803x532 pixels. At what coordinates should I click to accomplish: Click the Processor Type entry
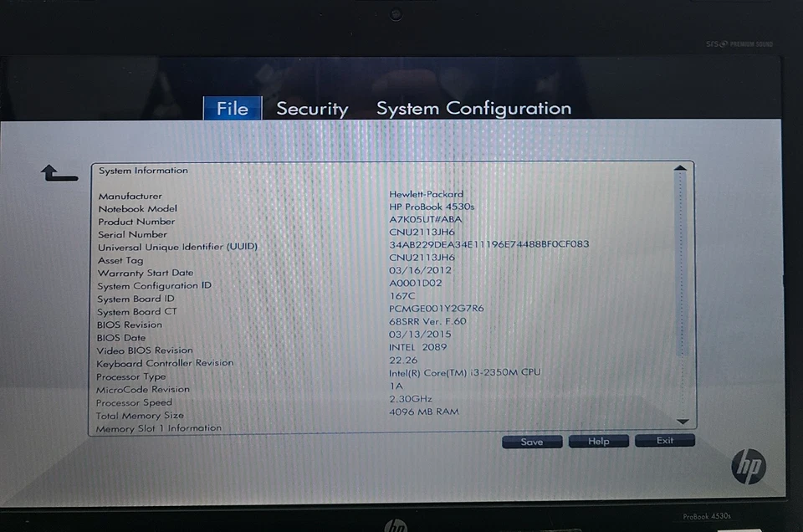pos(130,376)
